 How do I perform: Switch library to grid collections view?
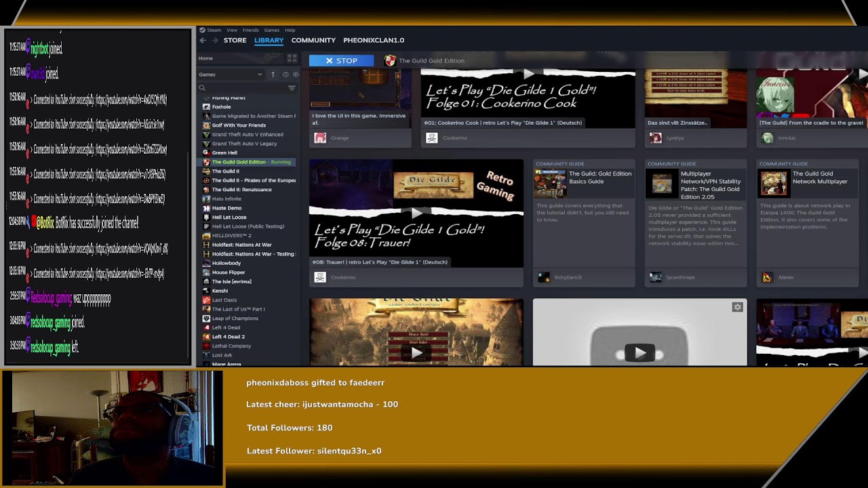point(292,58)
